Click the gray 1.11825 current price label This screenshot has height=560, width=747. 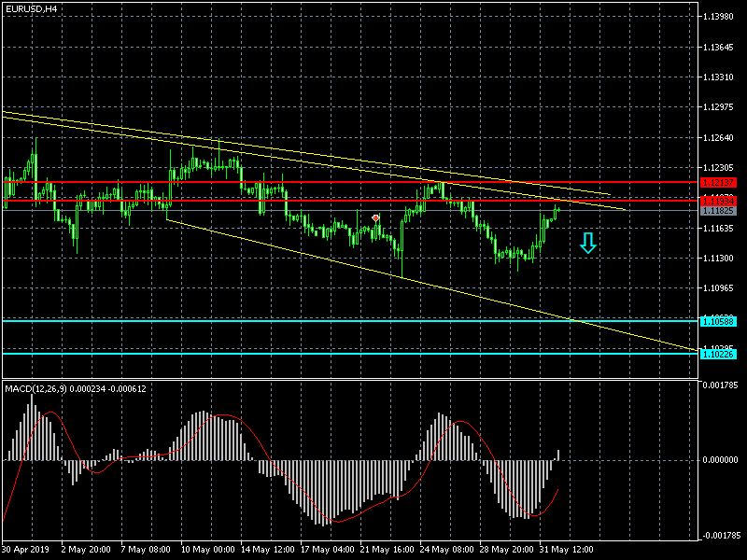tap(718, 211)
